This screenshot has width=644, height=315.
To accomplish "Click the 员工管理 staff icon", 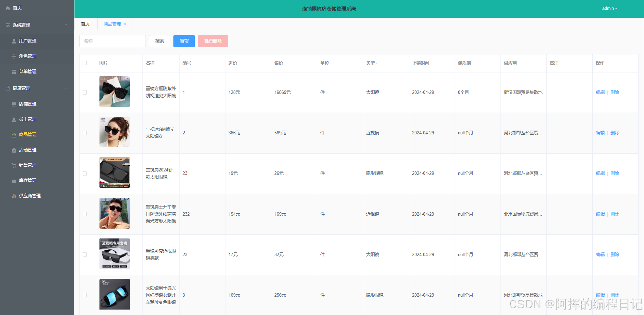I will [x=14, y=119].
